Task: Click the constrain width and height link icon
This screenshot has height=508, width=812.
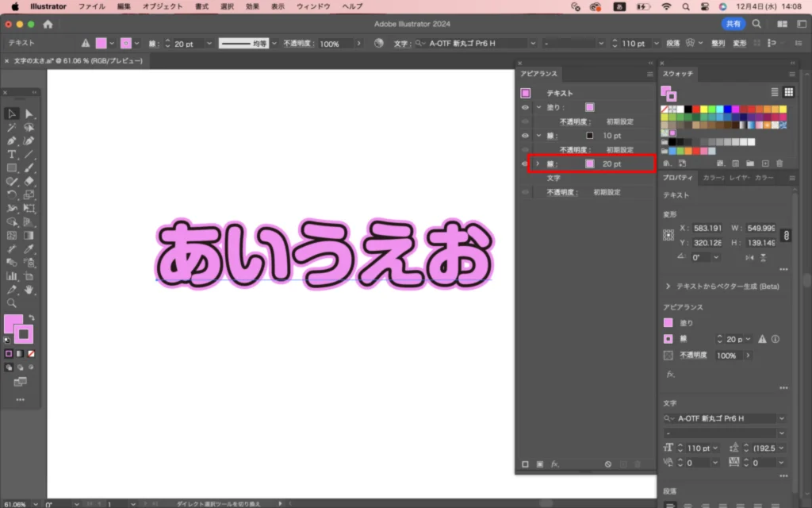Action: tap(786, 236)
